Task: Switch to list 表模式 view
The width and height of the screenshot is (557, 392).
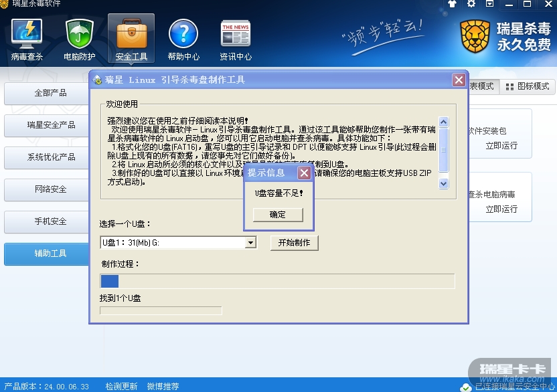Action: (484, 86)
